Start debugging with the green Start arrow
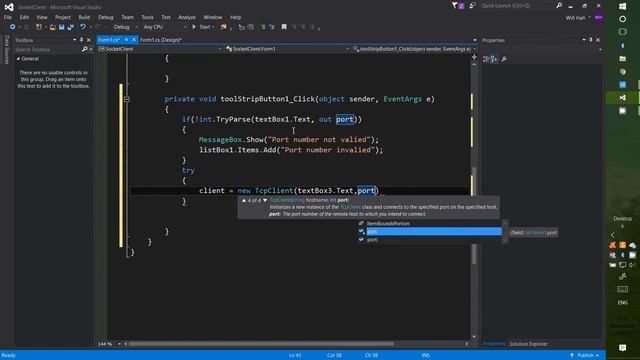 pos(194,27)
